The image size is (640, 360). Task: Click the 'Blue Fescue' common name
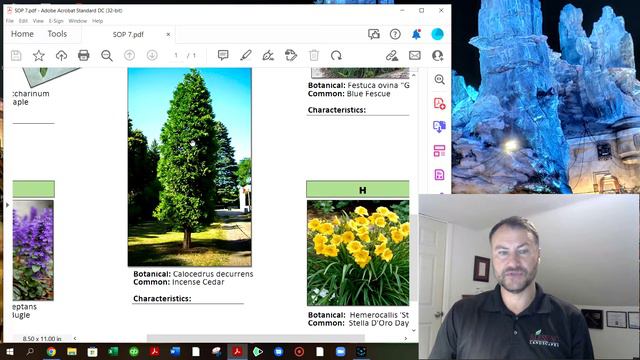coord(369,93)
